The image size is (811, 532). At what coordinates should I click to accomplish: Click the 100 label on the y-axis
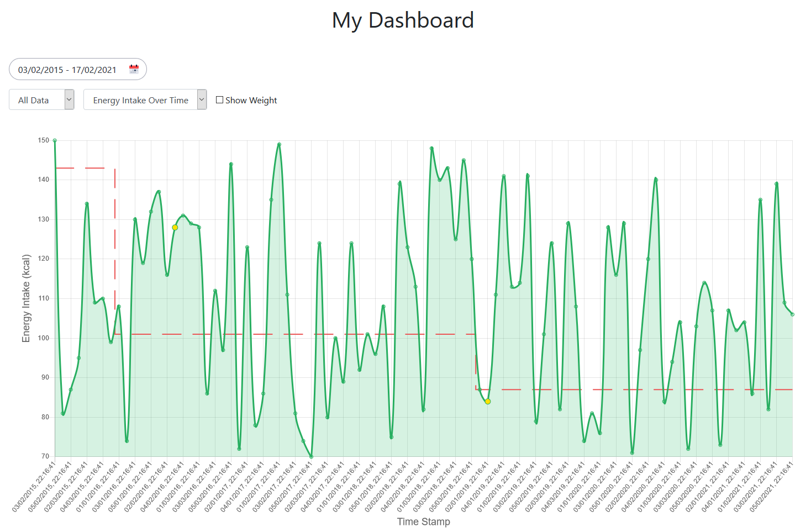click(44, 338)
